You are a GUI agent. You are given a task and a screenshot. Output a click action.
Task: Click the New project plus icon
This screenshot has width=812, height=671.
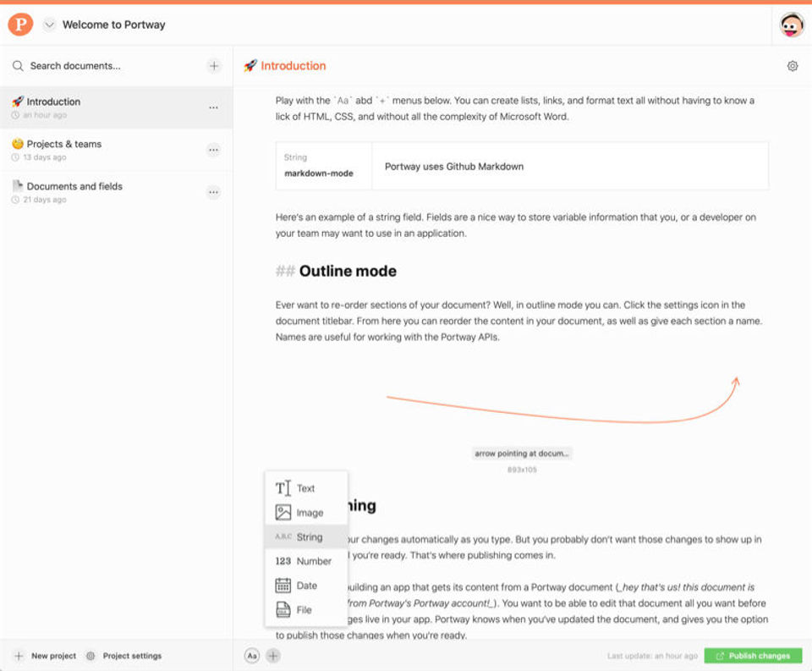[x=19, y=656]
